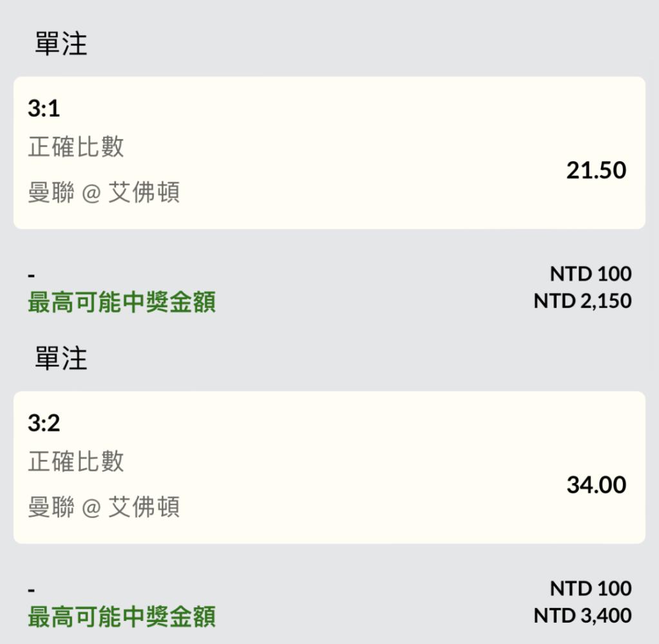Tap 正確比數 label in 3:2 card
Image resolution: width=659 pixels, height=644 pixels.
pos(76,461)
